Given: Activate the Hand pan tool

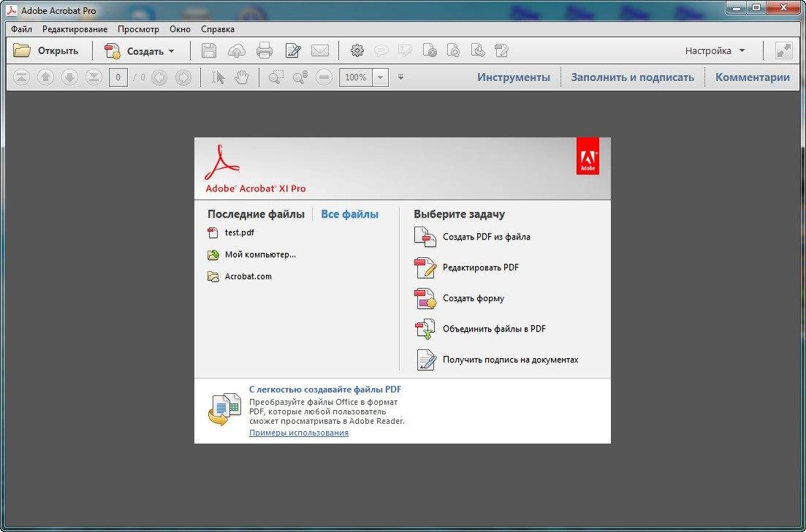Looking at the screenshot, I should (x=242, y=77).
